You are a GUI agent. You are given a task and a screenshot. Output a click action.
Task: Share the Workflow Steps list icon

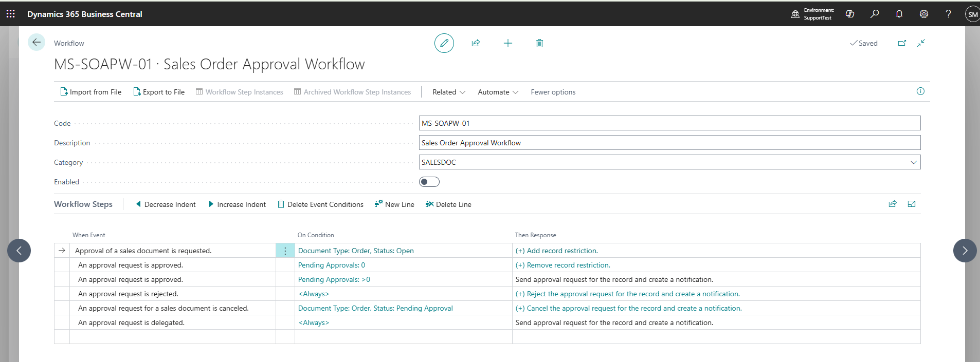click(893, 204)
